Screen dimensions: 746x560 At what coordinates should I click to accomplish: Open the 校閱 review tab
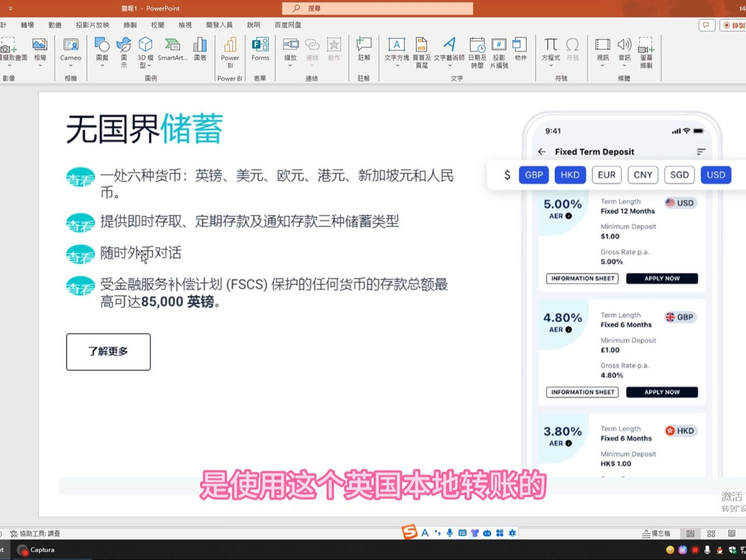click(158, 25)
